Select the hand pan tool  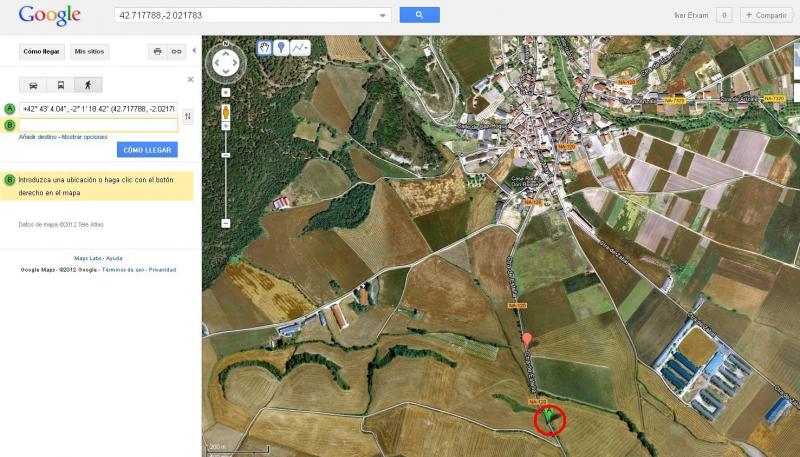point(265,47)
